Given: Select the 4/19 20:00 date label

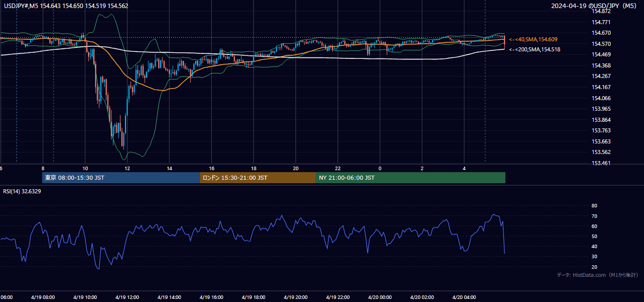Looking at the screenshot, I should pyautogui.click(x=296, y=297).
